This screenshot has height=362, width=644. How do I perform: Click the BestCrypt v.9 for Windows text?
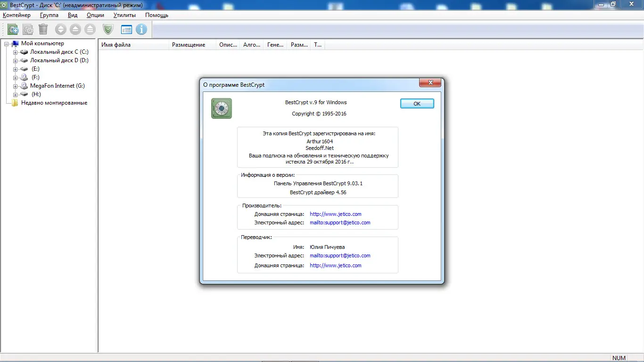tap(316, 102)
